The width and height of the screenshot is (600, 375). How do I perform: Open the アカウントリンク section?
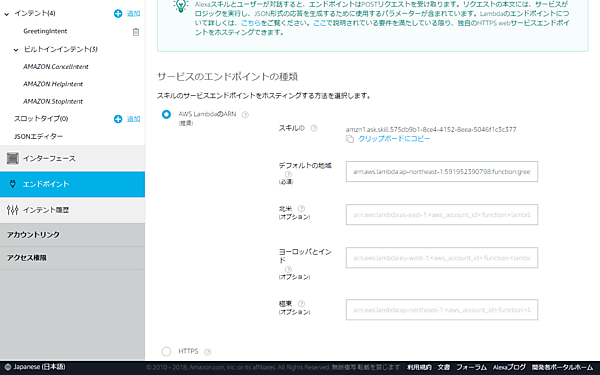pos(72,235)
